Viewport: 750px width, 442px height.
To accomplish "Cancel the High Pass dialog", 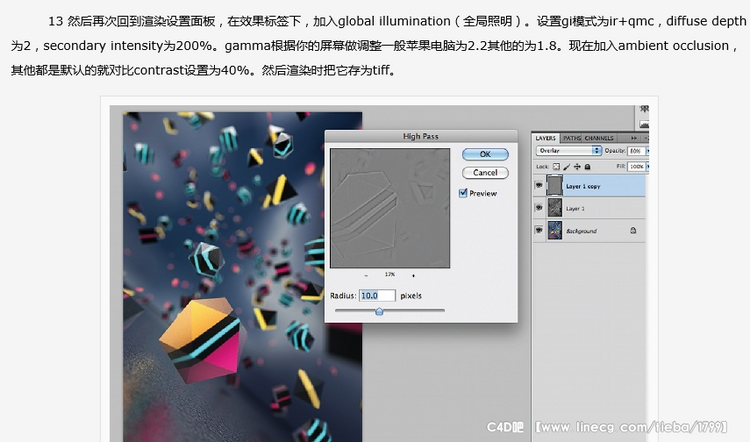I will click(485, 173).
